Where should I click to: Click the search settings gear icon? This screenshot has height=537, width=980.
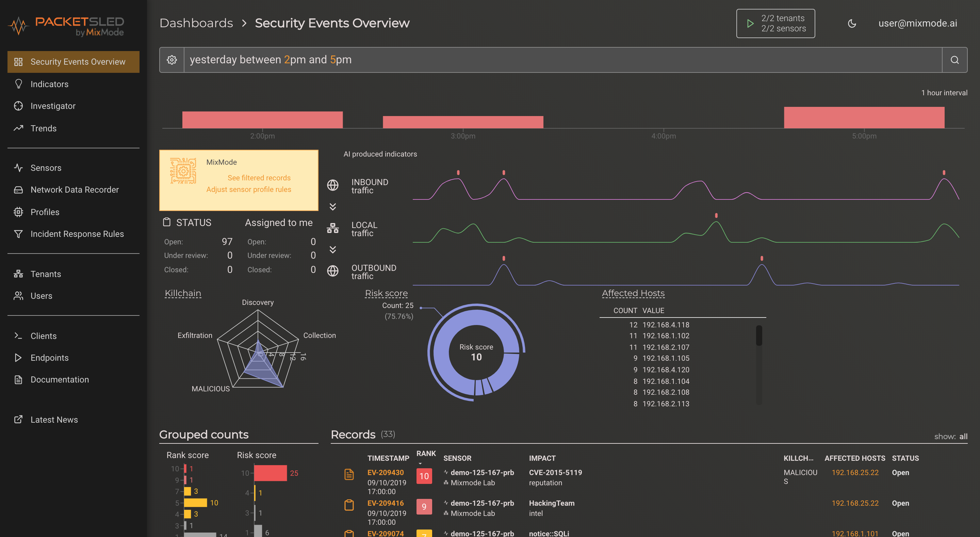pyautogui.click(x=171, y=60)
